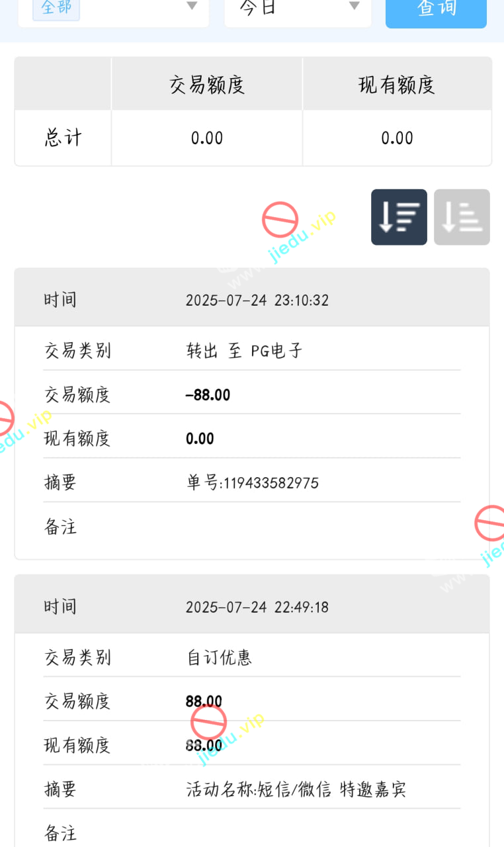Click the 转出 至 PG电子 transaction type
The height and width of the screenshot is (847, 504).
point(244,351)
